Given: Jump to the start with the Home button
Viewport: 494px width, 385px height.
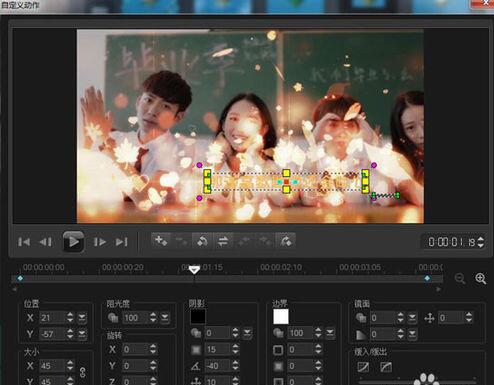Looking at the screenshot, I should click(24, 242).
